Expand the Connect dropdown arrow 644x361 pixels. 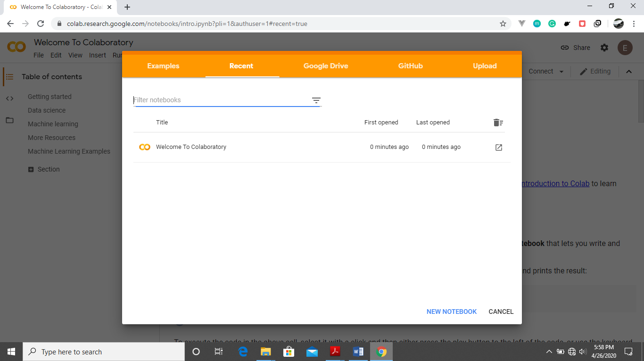coord(561,72)
